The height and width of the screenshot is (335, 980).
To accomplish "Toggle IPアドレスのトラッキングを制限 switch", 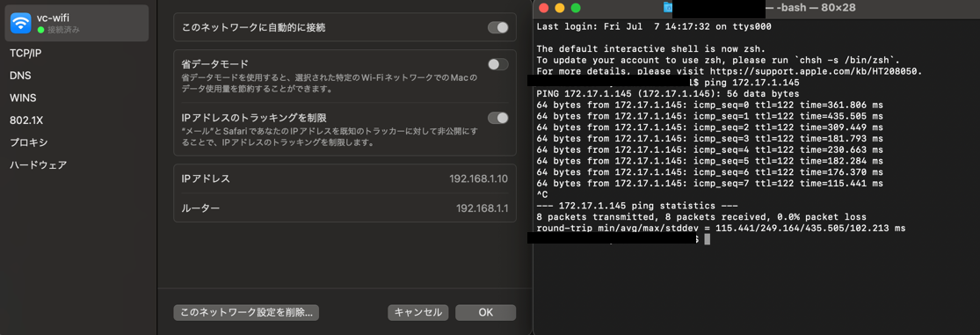I will coord(498,118).
